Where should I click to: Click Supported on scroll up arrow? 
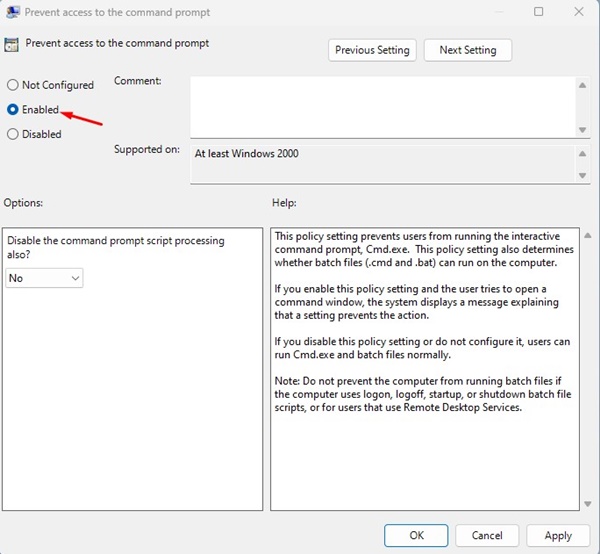pos(582,154)
